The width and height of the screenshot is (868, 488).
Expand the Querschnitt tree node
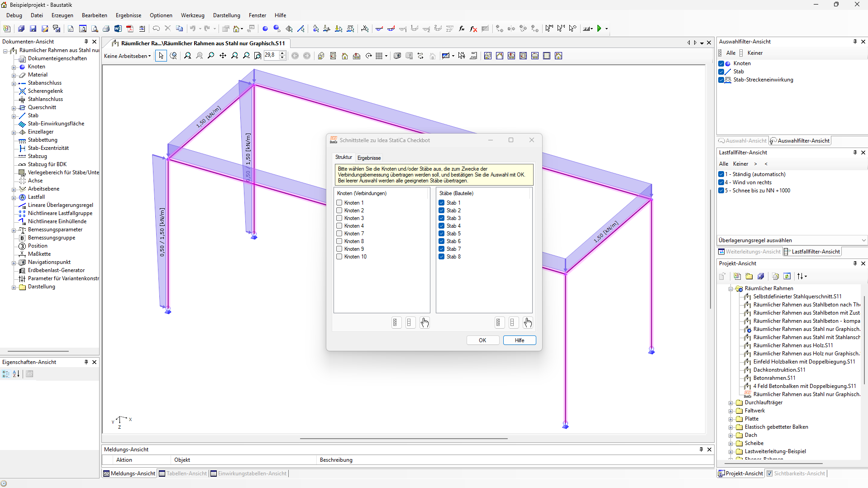(x=14, y=108)
